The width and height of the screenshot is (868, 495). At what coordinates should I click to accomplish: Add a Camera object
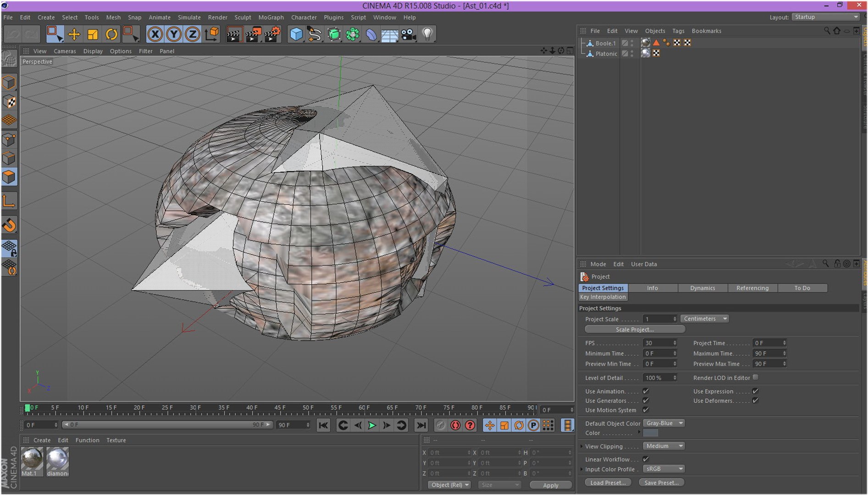pyautogui.click(x=409, y=34)
